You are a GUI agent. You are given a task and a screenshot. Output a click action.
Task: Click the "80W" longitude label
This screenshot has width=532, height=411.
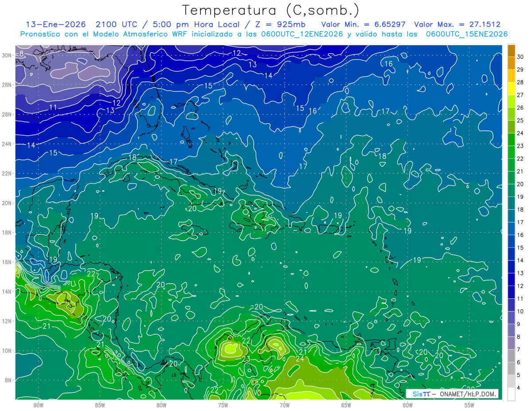tap(161, 405)
